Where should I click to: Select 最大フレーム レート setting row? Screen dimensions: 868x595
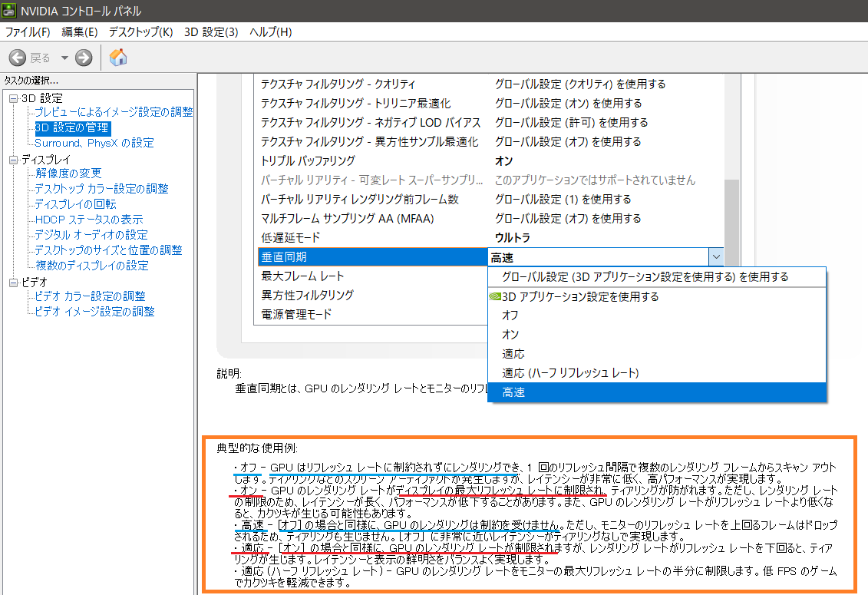pos(372,276)
